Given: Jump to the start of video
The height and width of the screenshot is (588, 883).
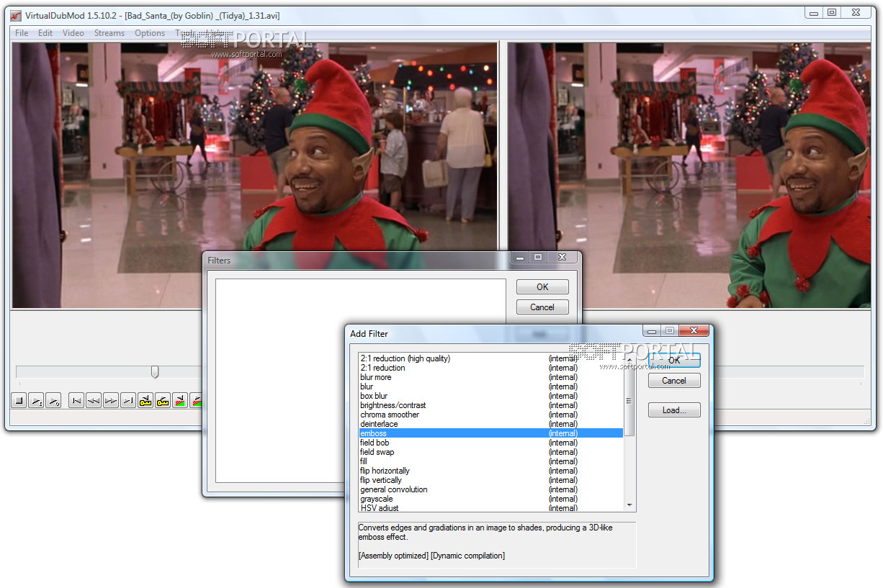Looking at the screenshot, I should (76, 401).
